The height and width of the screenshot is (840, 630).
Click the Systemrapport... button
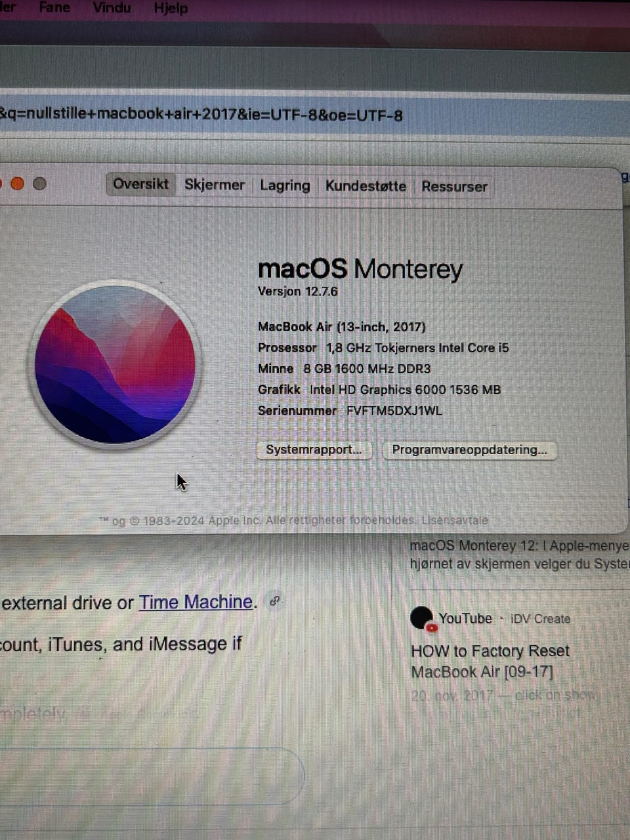[x=314, y=450]
